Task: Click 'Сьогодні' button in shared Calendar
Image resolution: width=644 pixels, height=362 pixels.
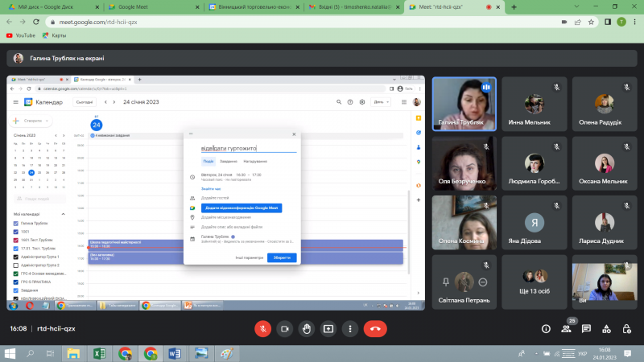Action: pyautogui.click(x=85, y=102)
